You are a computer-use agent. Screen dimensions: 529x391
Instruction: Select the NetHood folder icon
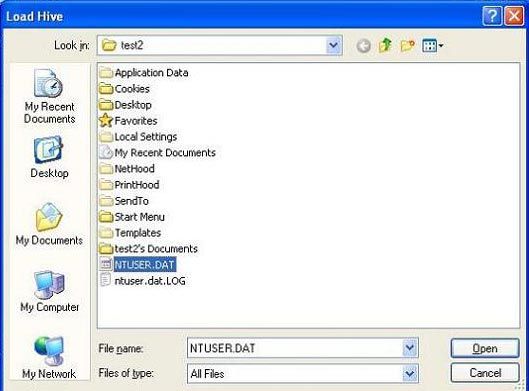click(x=106, y=168)
